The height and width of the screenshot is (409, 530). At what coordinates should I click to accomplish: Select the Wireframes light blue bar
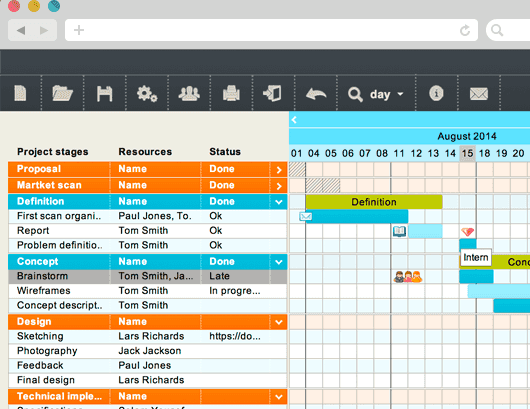pyautogui.click(x=499, y=291)
